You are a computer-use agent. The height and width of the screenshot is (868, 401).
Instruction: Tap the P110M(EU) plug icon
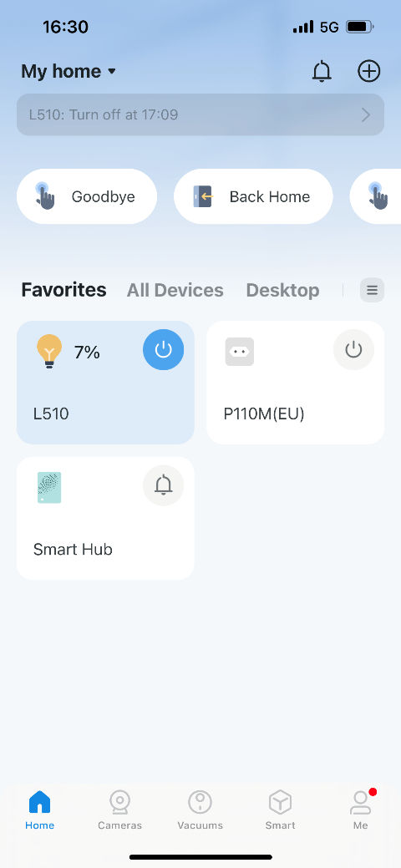pyautogui.click(x=239, y=352)
